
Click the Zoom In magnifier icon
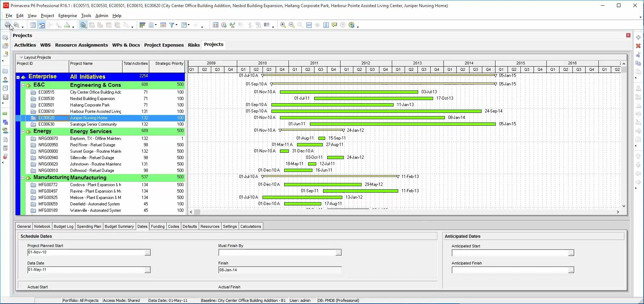(283, 25)
